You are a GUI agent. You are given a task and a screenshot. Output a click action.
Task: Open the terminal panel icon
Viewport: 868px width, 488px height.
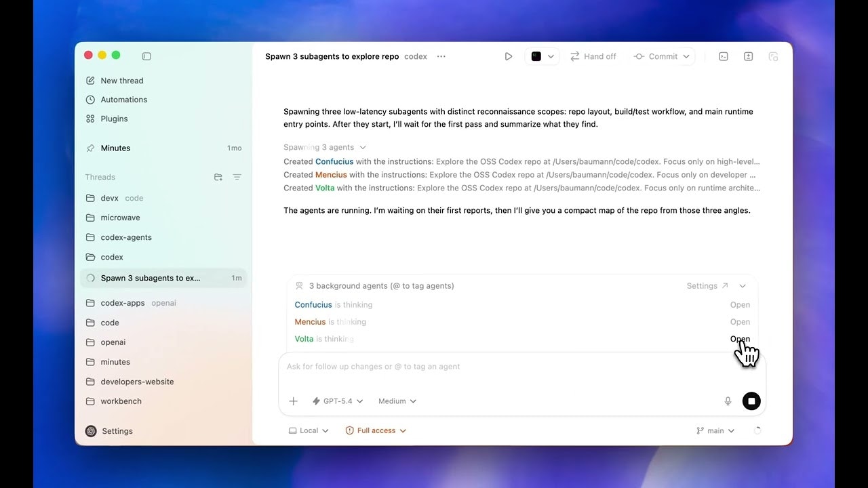click(724, 56)
